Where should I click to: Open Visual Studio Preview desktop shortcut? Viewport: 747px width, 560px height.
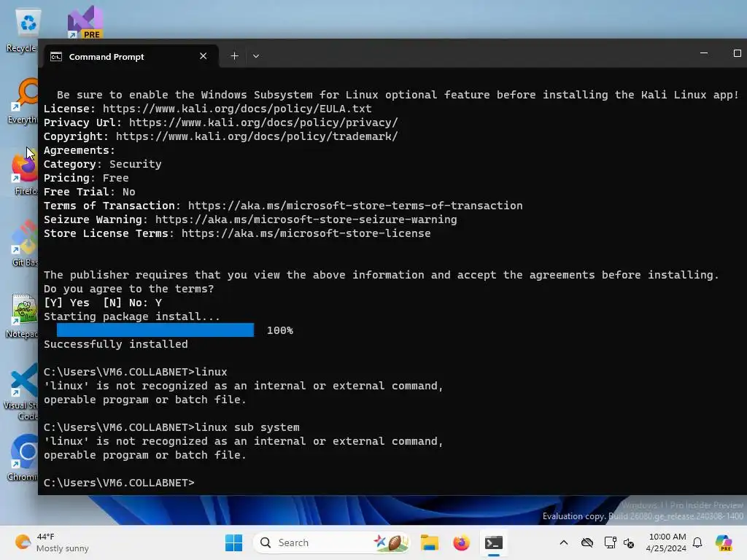click(85, 22)
